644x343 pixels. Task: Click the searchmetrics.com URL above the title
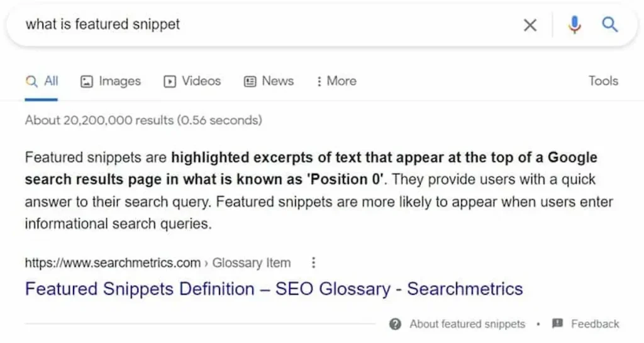click(x=112, y=263)
